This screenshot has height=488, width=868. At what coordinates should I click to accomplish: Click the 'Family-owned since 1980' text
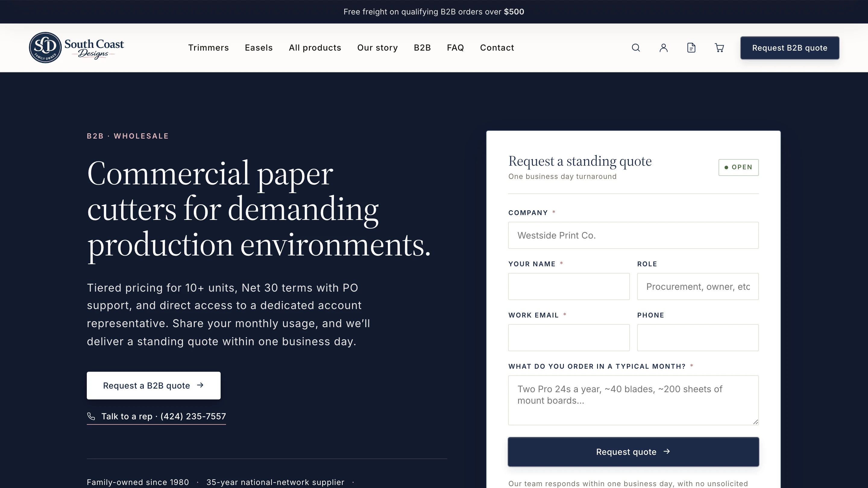138,482
